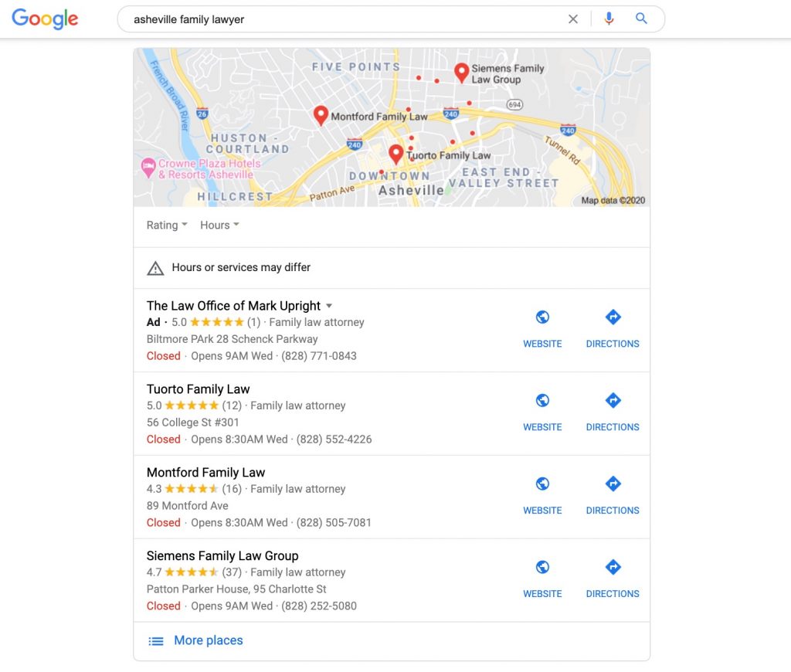Image resolution: width=791 pixels, height=672 pixels.
Task: Click phone number (828) 252-5080
Action: click(319, 606)
